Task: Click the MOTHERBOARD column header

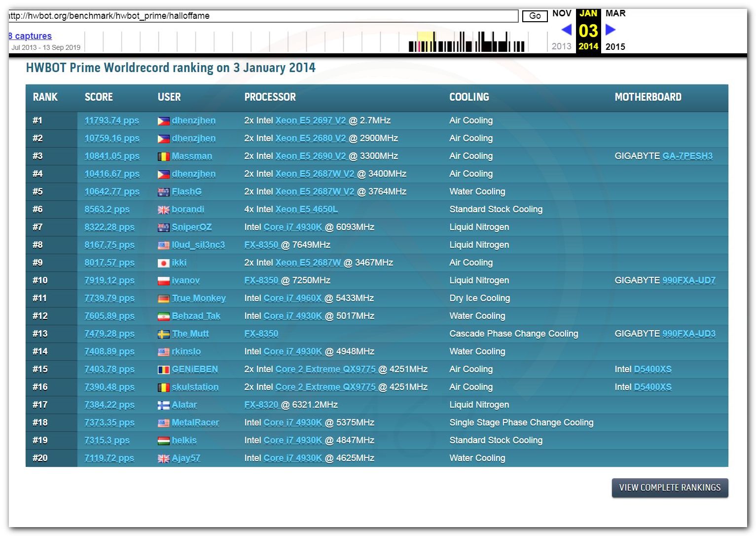Action: (x=648, y=97)
